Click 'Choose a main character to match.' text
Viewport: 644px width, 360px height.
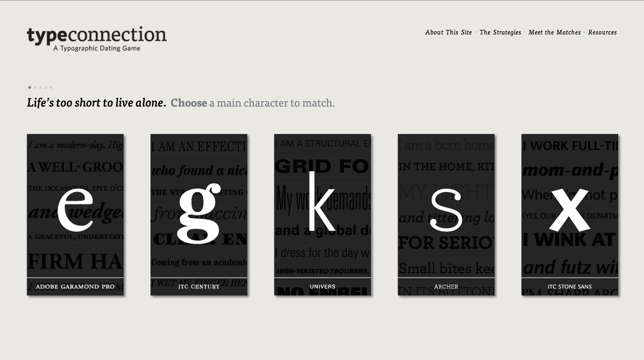[x=253, y=103]
